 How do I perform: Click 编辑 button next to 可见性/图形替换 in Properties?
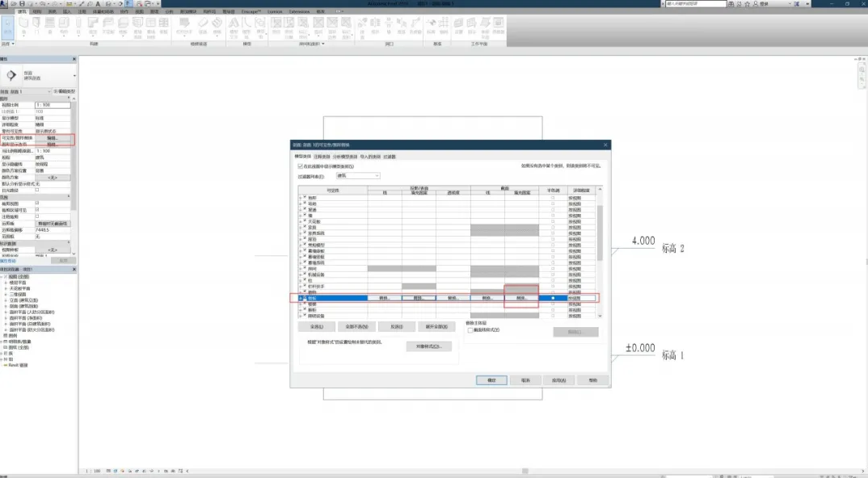click(53, 138)
